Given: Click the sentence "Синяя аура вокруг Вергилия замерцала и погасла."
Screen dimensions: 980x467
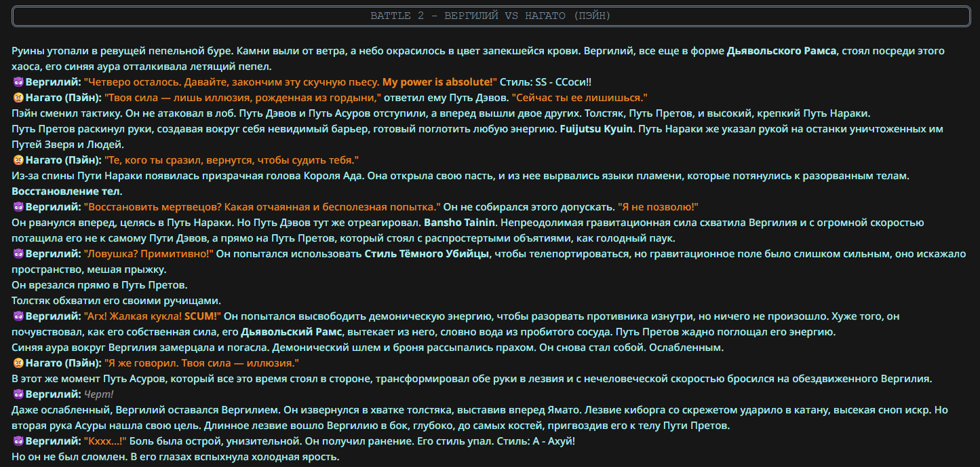Looking at the screenshot, I should pyautogui.click(x=140, y=348).
